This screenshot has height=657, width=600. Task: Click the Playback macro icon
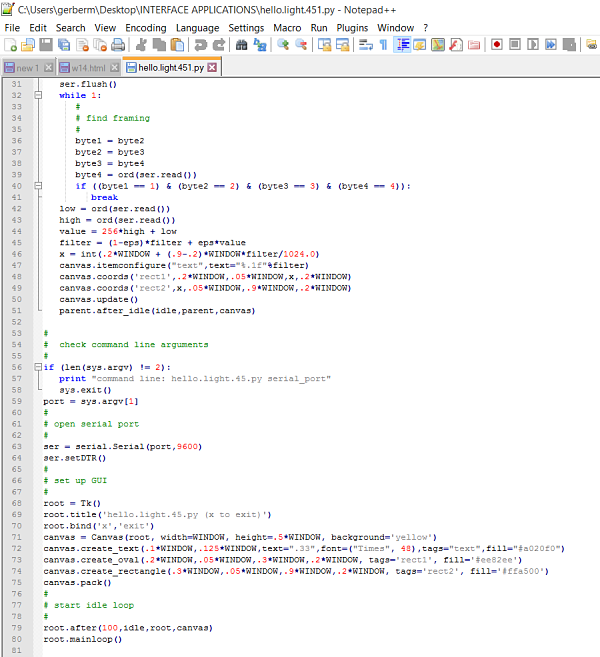533,44
